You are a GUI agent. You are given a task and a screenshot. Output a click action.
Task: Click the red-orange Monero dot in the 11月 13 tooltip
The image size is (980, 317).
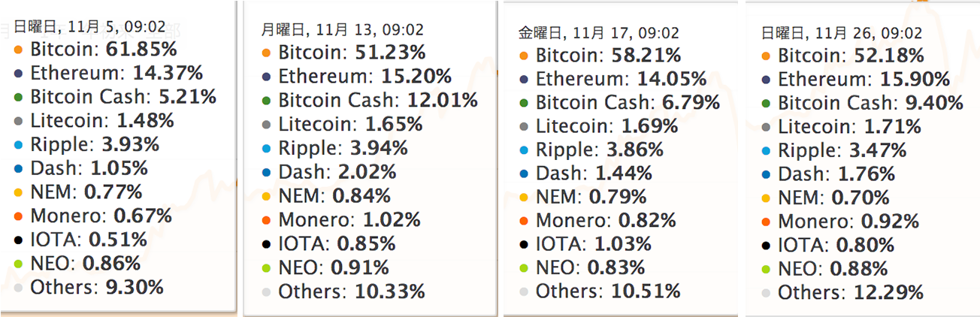[x=266, y=220]
